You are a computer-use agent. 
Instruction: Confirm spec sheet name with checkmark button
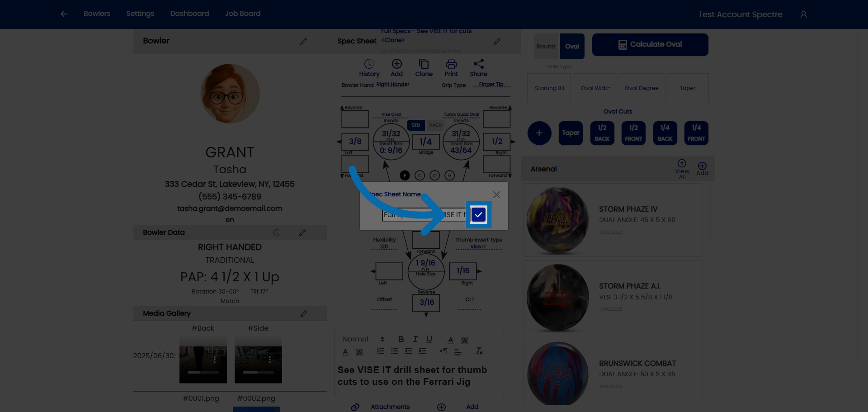tap(478, 215)
